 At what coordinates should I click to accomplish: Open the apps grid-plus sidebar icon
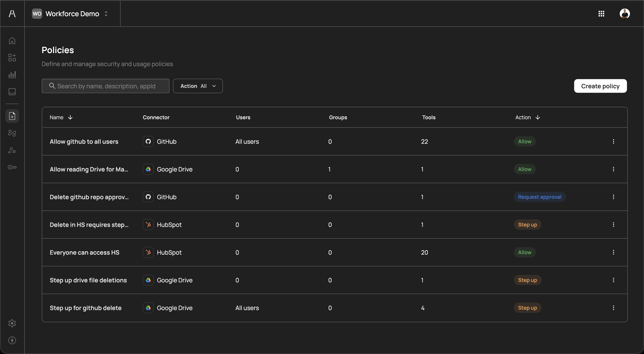pyautogui.click(x=12, y=58)
